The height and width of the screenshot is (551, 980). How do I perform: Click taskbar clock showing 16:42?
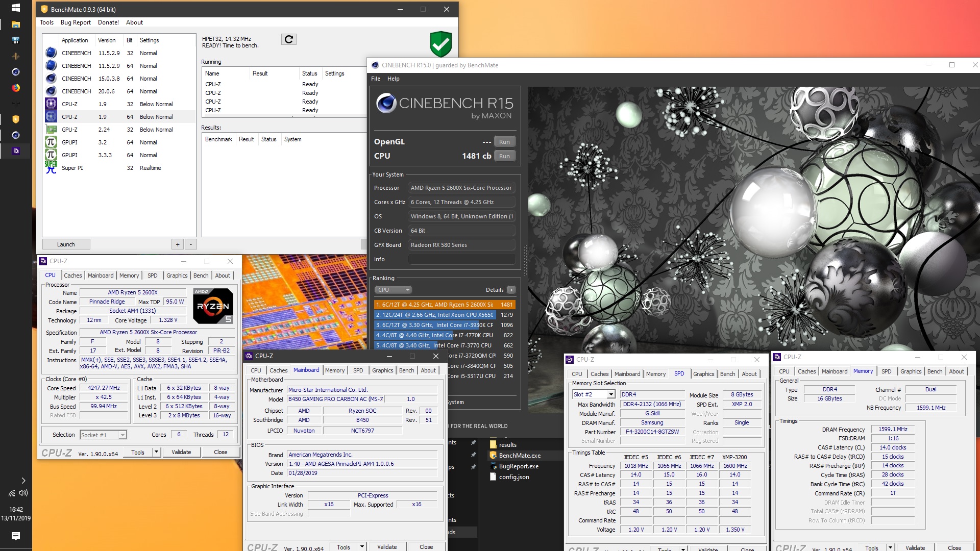[x=16, y=509]
